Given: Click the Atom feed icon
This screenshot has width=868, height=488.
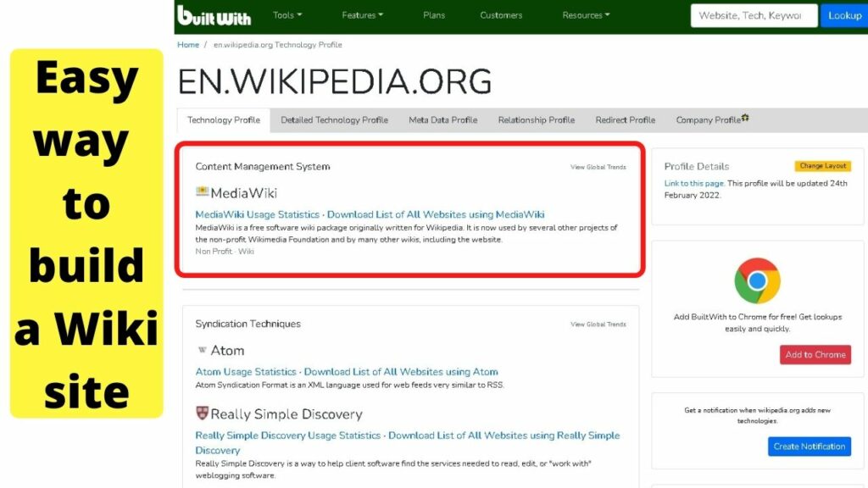Looking at the screenshot, I should coord(203,350).
